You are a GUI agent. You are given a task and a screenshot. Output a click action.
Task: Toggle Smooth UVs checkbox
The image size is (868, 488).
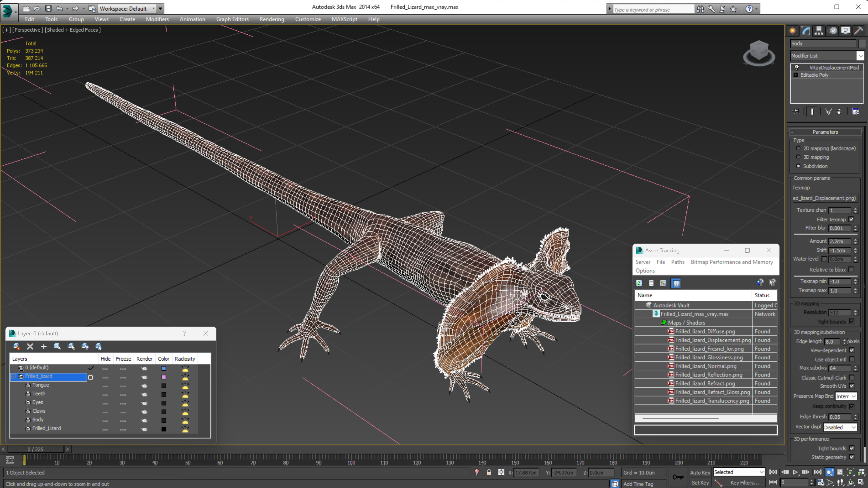click(x=852, y=386)
